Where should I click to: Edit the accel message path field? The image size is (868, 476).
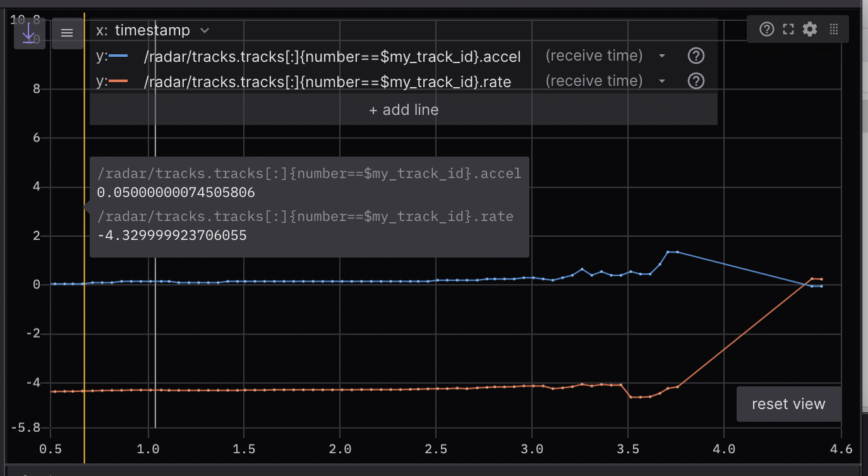coord(332,57)
